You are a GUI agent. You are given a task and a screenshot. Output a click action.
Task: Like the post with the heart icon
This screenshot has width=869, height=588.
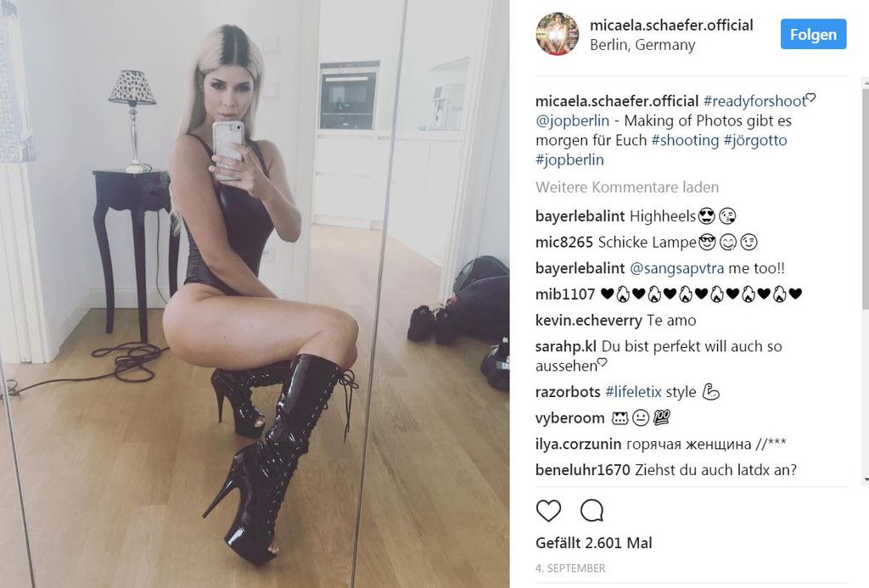[x=548, y=511]
